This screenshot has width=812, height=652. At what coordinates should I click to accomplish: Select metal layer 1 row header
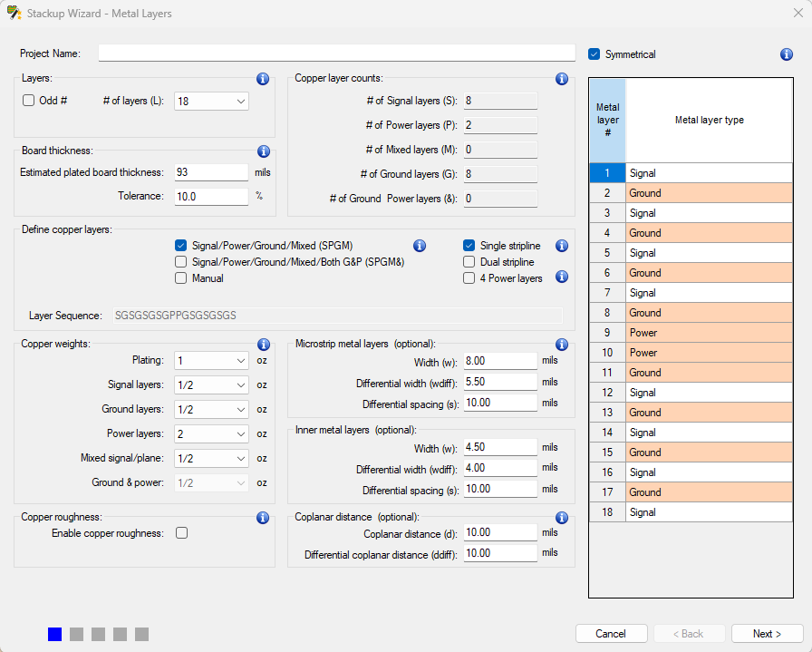coord(607,173)
